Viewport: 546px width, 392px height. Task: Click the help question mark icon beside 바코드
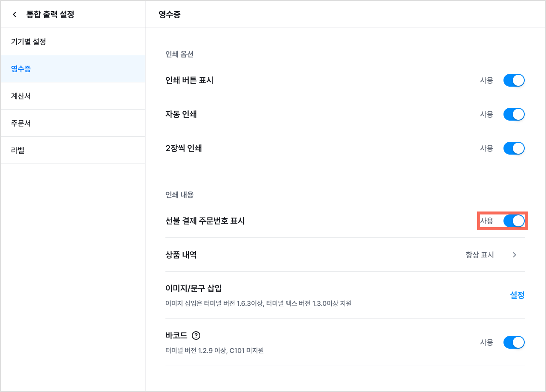pyautogui.click(x=196, y=336)
